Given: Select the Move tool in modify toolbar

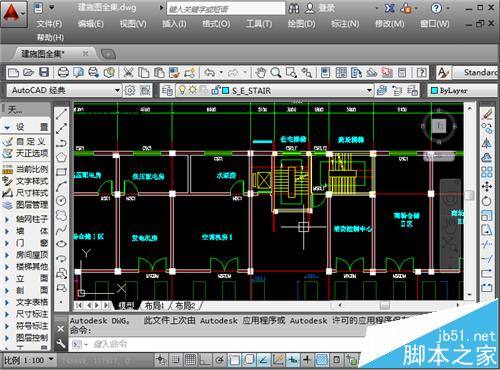Looking at the screenshot, I should (x=487, y=186).
